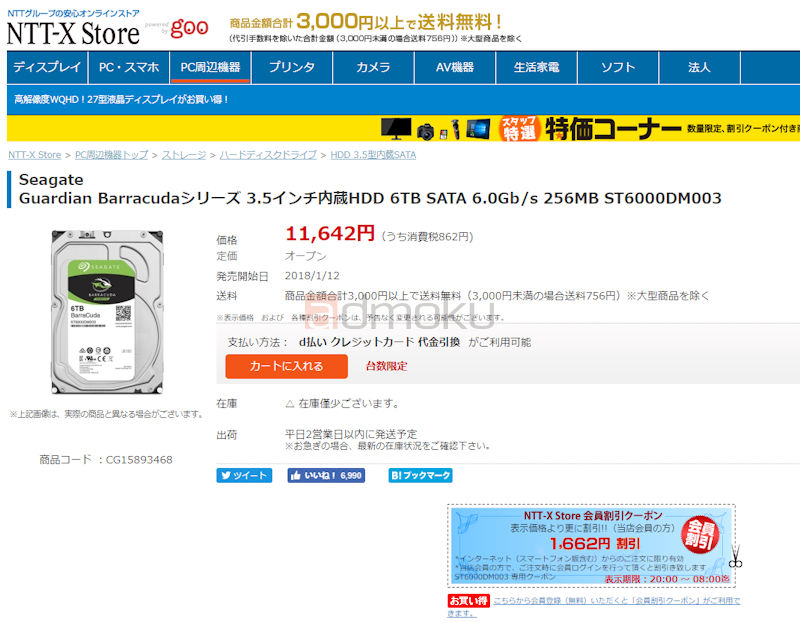
Task: Click the Seagate BarraCuda product image
Action: tap(107, 312)
